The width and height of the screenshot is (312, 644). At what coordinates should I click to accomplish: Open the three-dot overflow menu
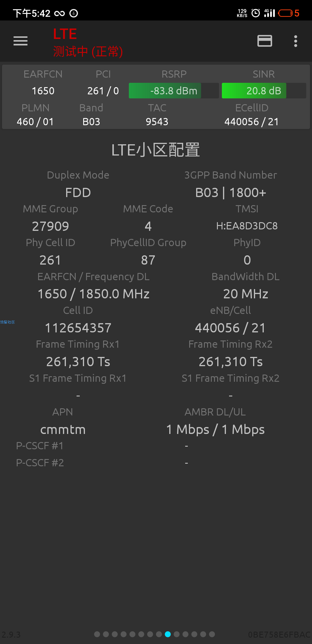(296, 41)
